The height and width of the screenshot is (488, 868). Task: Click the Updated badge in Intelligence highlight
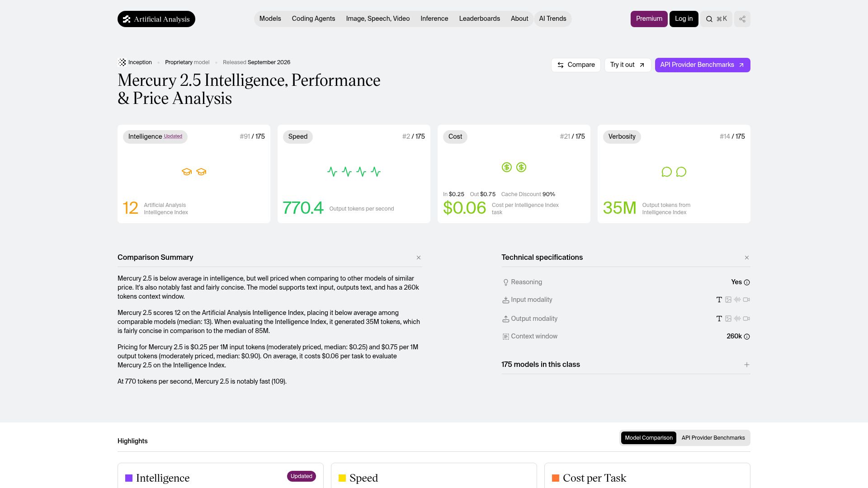[302, 476]
